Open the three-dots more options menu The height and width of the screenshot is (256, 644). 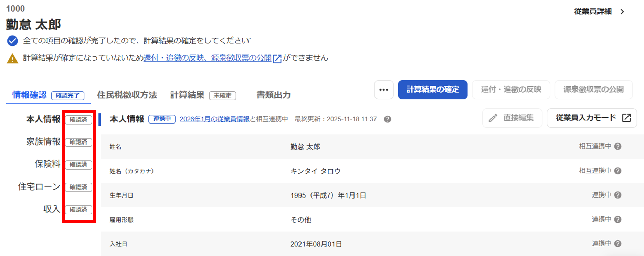384,90
